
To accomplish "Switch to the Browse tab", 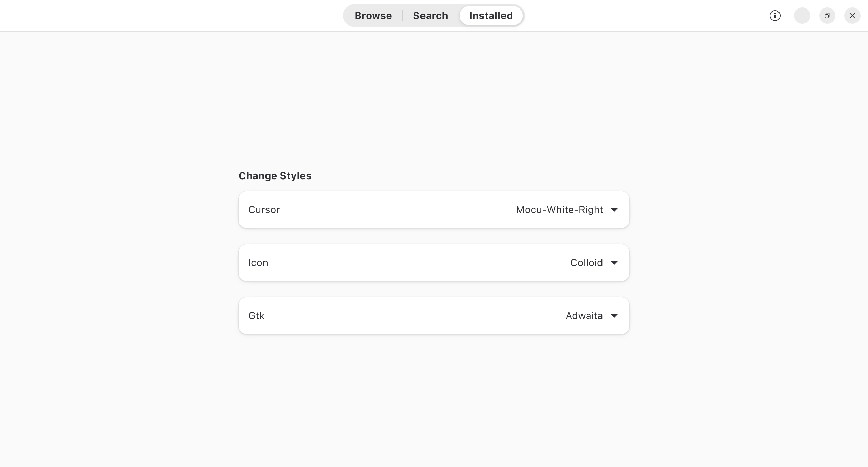I will [373, 16].
